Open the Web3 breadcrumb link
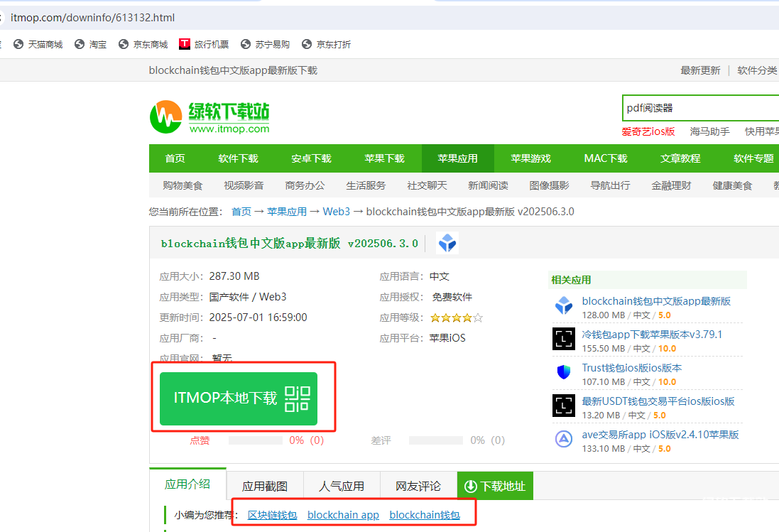779x532 pixels. [x=336, y=212]
